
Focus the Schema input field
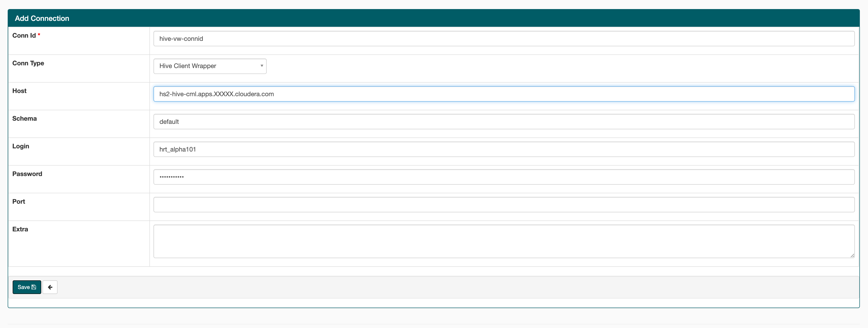pyautogui.click(x=504, y=122)
